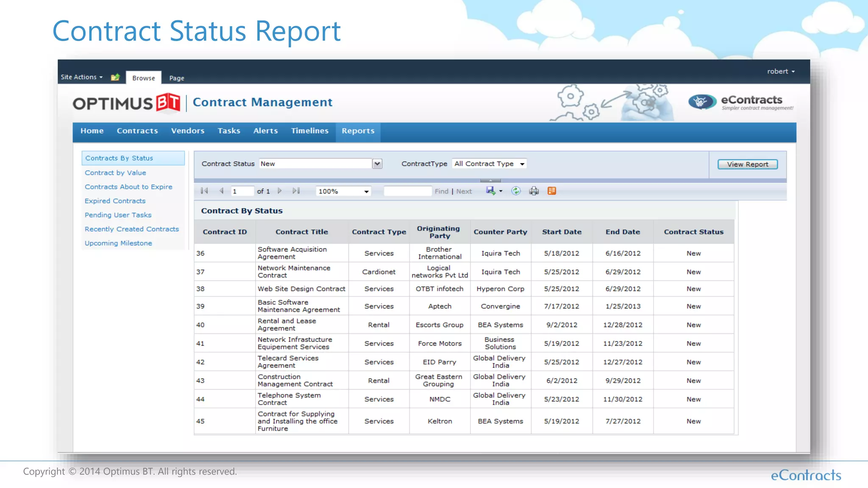Screen dimensions: 868x488
Task: Open Upcoming Milestone report
Action: 118,243
